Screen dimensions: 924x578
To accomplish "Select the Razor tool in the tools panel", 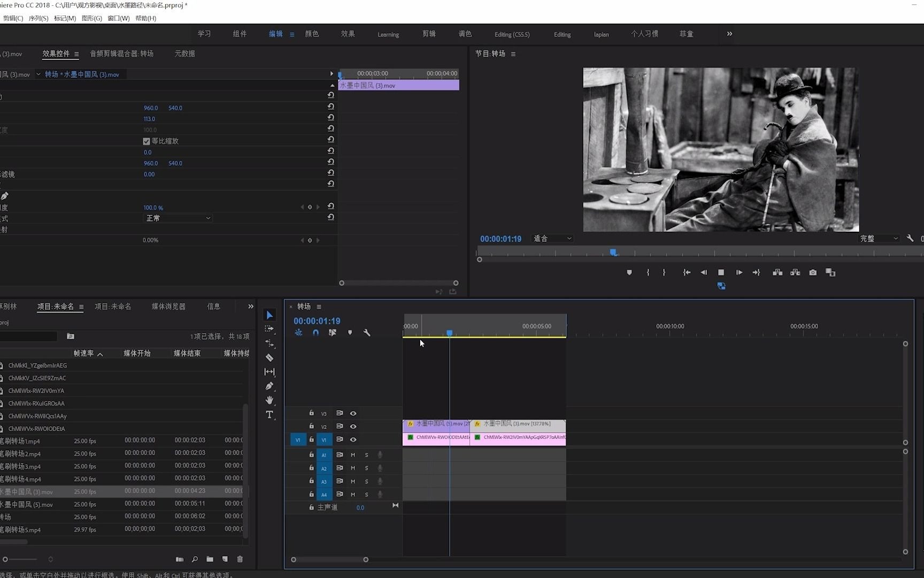I will pyautogui.click(x=269, y=358).
